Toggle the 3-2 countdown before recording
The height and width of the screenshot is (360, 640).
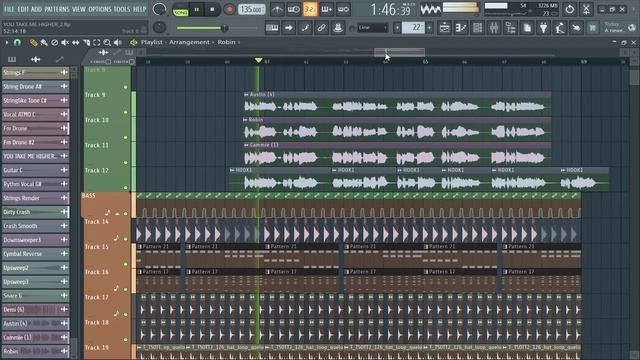[x=310, y=9]
